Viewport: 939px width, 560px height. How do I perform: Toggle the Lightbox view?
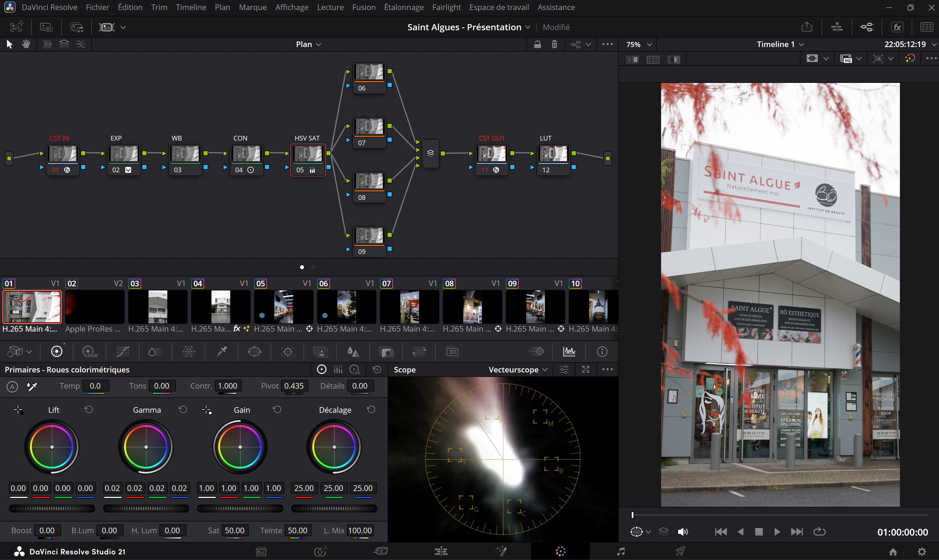click(927, 27)
